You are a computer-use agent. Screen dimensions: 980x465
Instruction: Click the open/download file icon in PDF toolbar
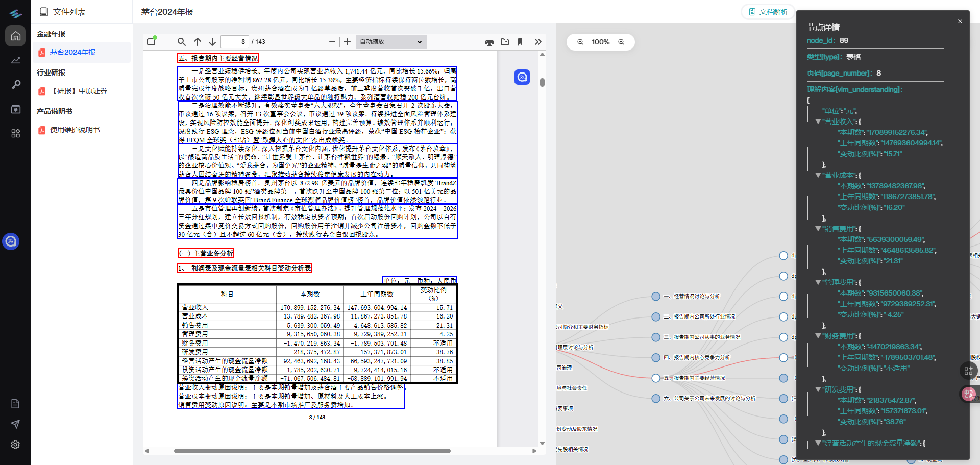(505, 42)
